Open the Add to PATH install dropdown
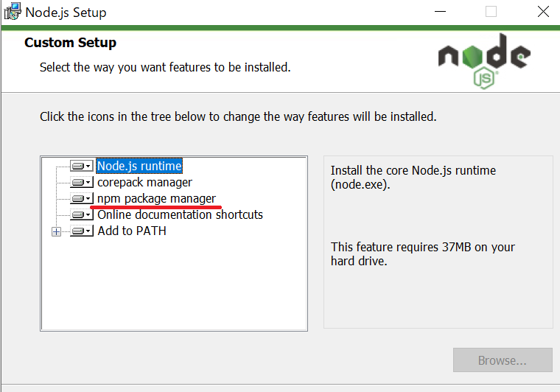This screenshot has height=392, width=560. (x=82, y=231)
